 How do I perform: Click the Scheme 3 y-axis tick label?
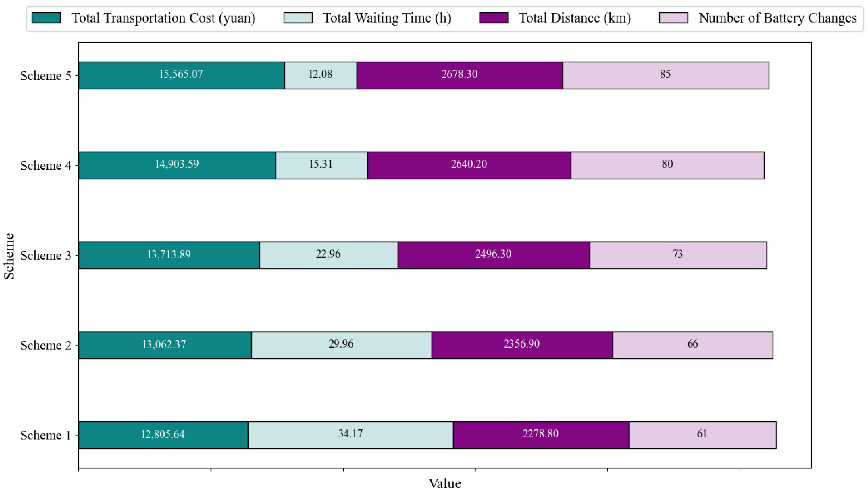click(x=45, y=255)
